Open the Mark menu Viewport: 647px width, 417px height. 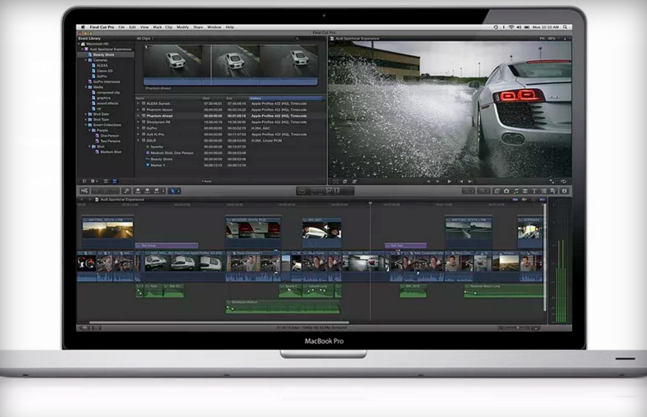(x=157, y=27)
